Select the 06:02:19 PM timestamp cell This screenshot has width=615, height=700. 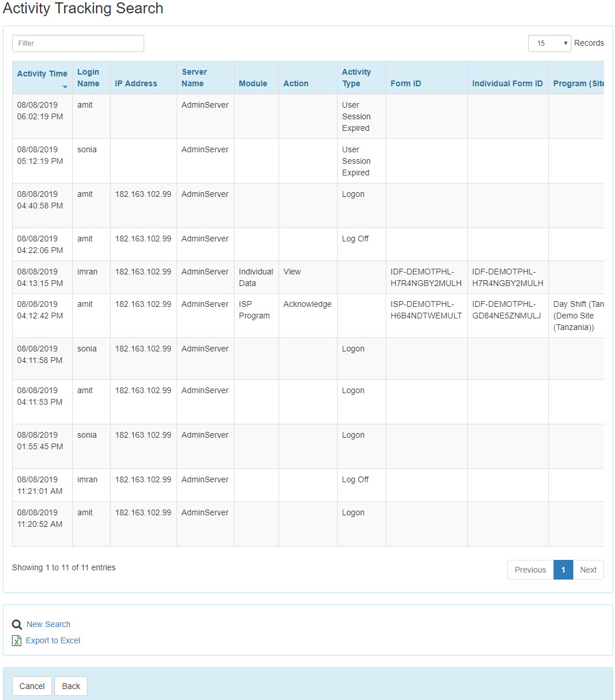tap(43, 116)
